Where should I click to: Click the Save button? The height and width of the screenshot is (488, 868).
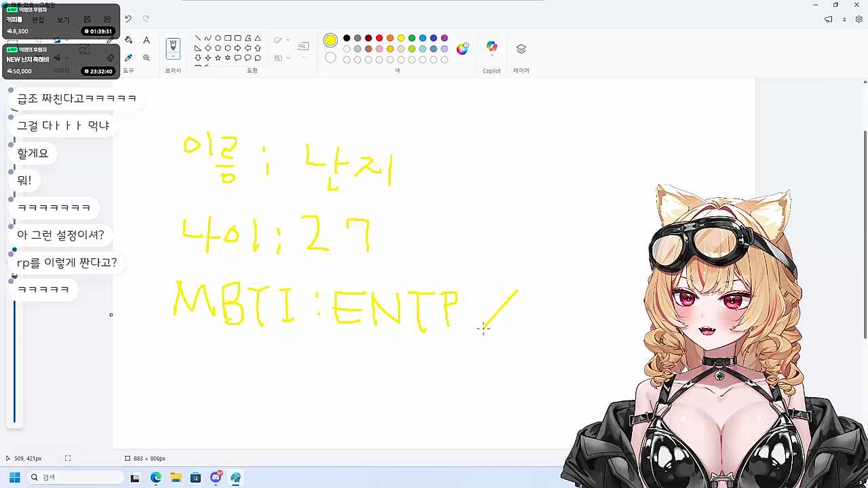pyautogui.click(x=87, y=19)
